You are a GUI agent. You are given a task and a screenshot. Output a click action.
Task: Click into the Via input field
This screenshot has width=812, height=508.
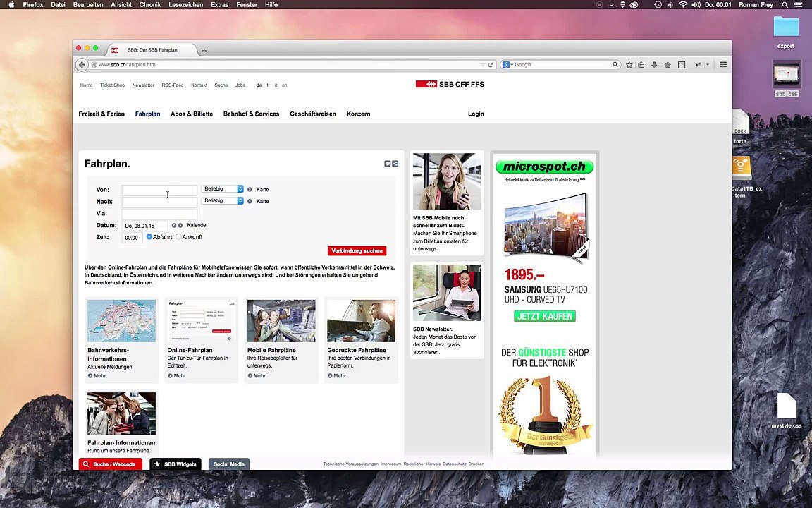pos(159,214)
